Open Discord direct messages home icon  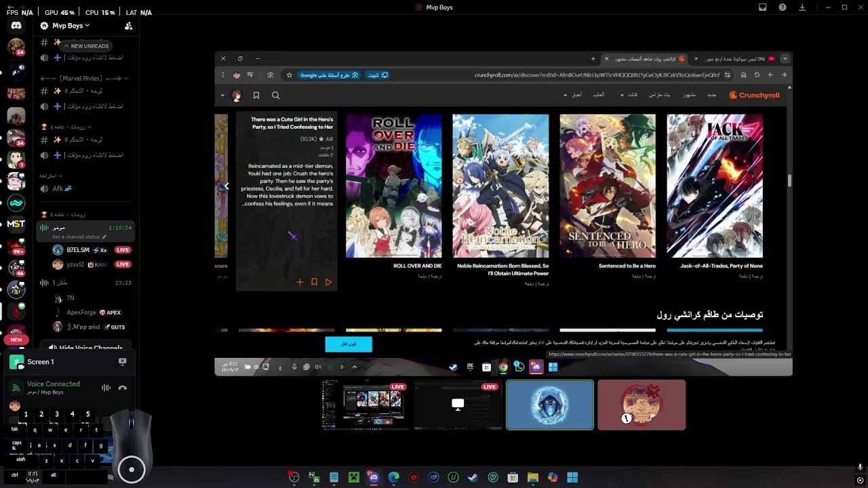(16, 26)
